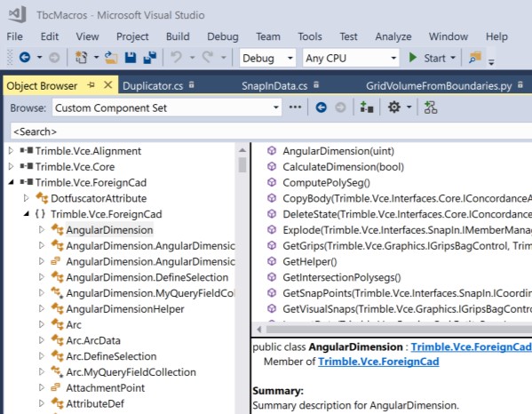The height and width of the screenshot is (414, 532).
Task: Click the Open File folder icon
Action: pos(111,58)
